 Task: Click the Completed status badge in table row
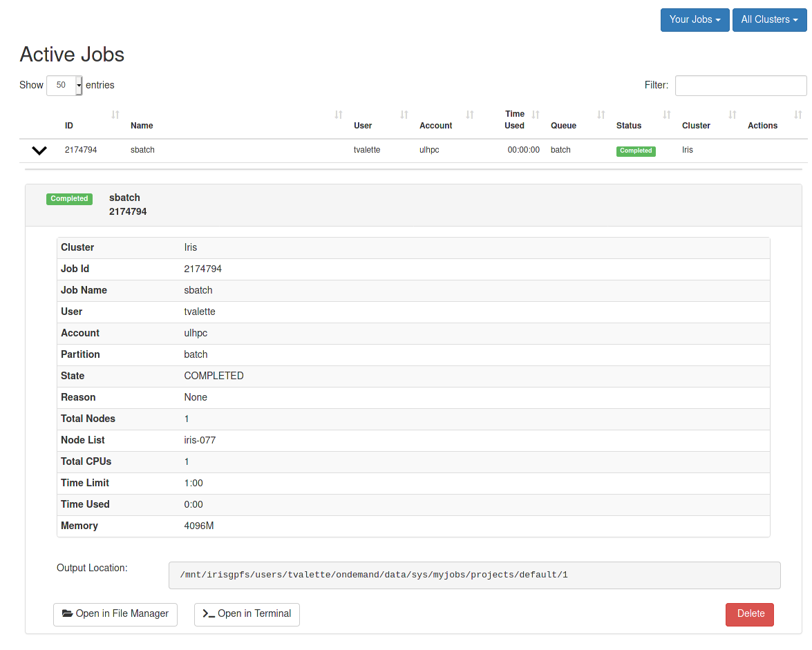[x=636, y=151]
